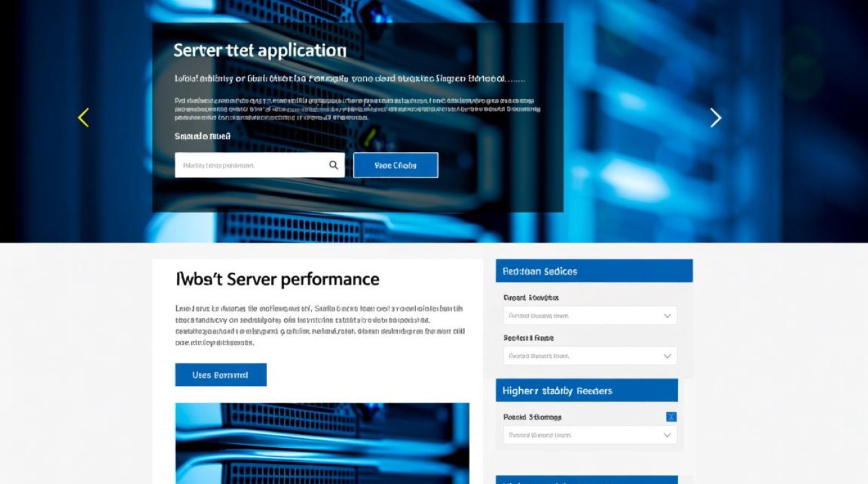
Task: Click the paragraph under Server performance heading
Action: coord(320,326)
